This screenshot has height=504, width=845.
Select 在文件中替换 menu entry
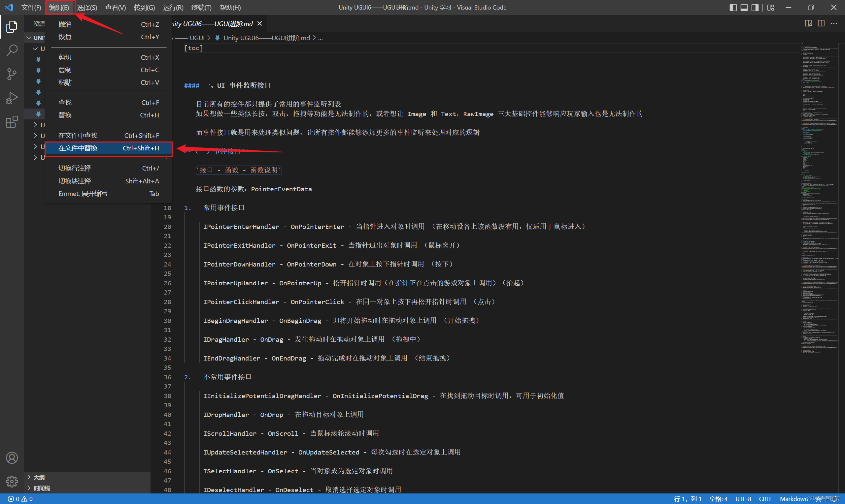[x=109, y=148]
